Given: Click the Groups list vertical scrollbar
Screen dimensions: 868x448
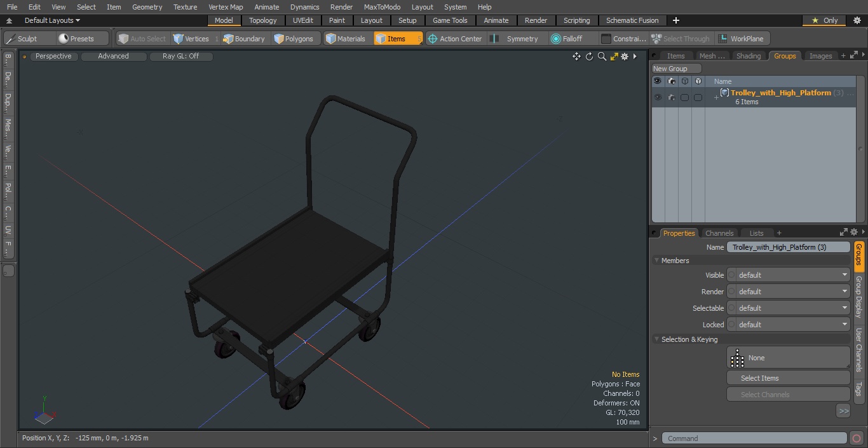Looking at the screenshot, I should pyautogui.click(x=861, y=149).
